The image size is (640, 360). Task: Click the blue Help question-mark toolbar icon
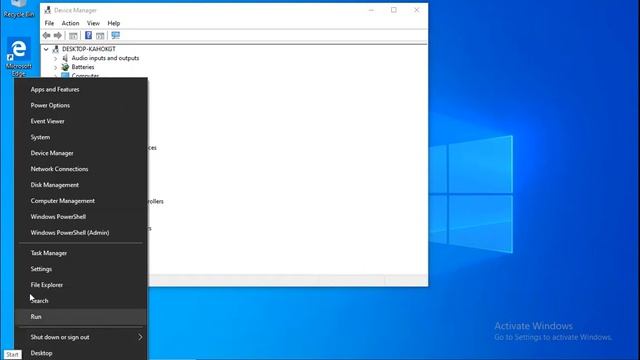88,36
